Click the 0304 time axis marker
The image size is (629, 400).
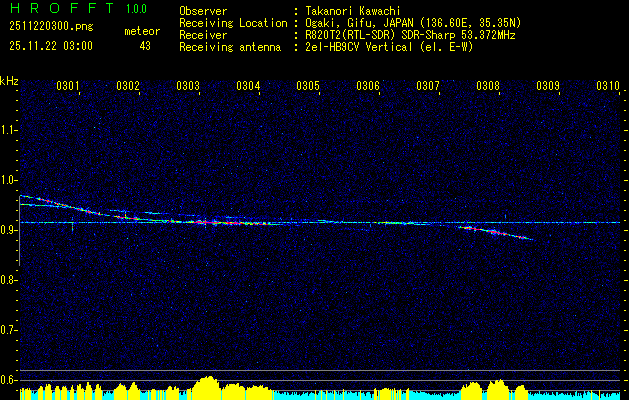[248, 85]
